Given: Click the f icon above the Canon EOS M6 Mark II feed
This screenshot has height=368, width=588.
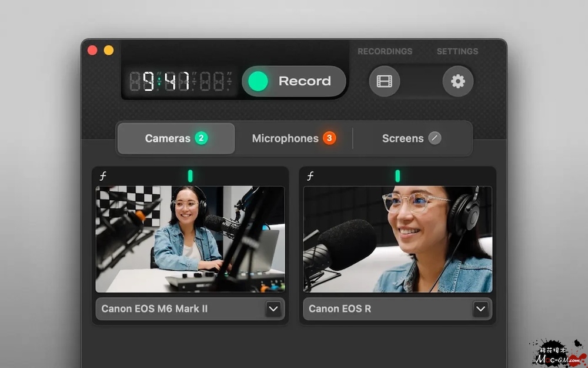Looking at the screenshot, I should click(x=103, y=176).
